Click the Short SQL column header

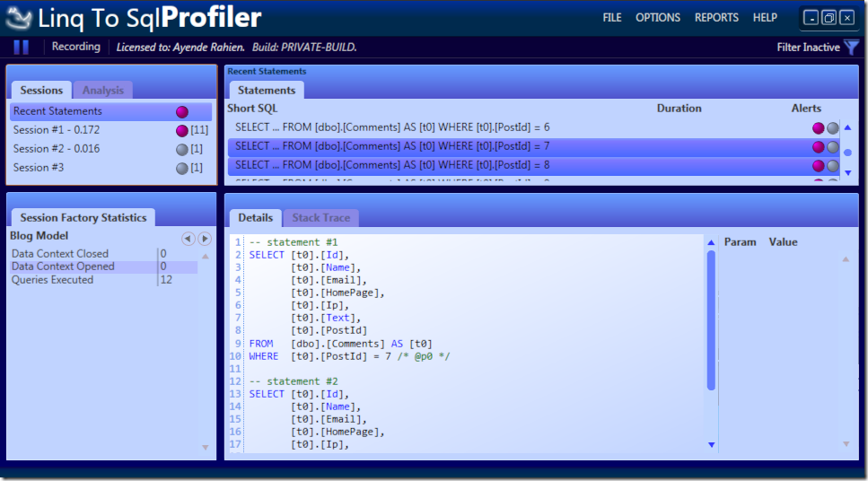click(x=252, y=109)
